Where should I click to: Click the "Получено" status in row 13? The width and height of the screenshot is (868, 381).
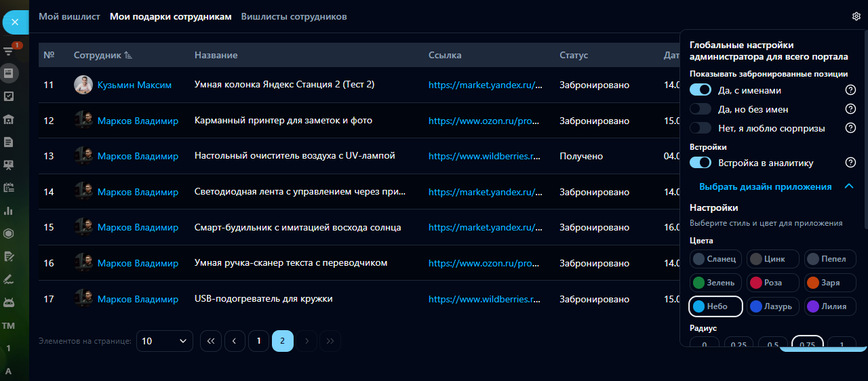point(581,156)
